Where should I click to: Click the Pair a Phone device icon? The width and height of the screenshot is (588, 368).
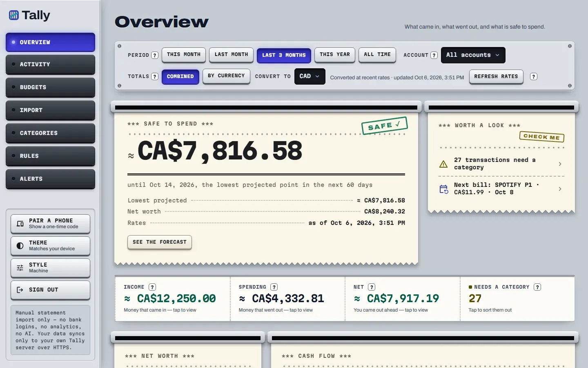(x=20, y=224)
